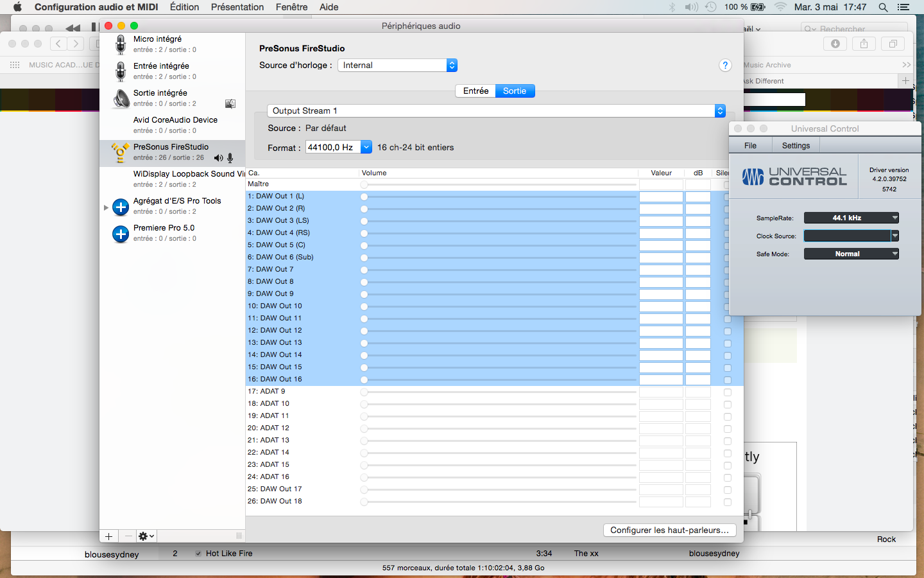924x578 pixels.
Task: Click the PreSonus FireStudio FireWire device icon
Action: (x=120, y=152)
